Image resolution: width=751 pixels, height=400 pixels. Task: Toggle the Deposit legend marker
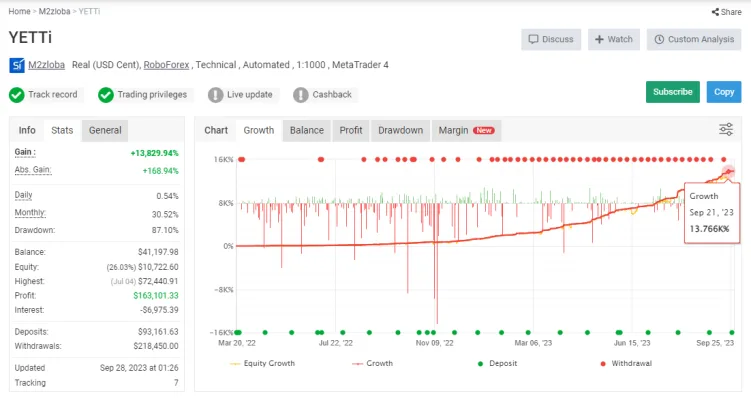click(480, 364)
